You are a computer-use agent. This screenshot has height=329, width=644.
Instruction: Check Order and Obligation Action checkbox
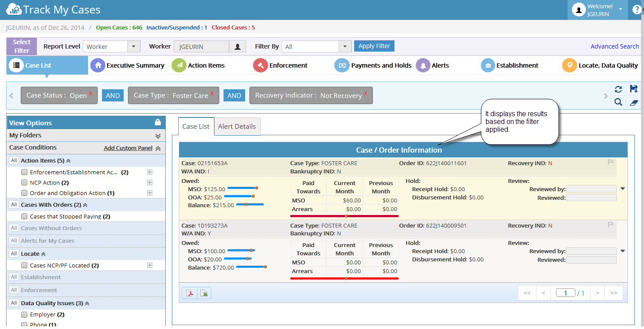[24, 193]
